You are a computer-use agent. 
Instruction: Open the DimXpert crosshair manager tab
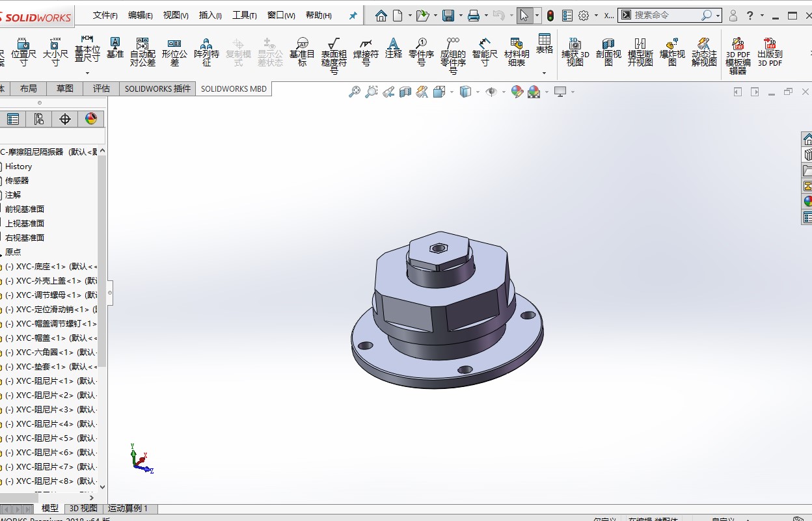(65, 119)
